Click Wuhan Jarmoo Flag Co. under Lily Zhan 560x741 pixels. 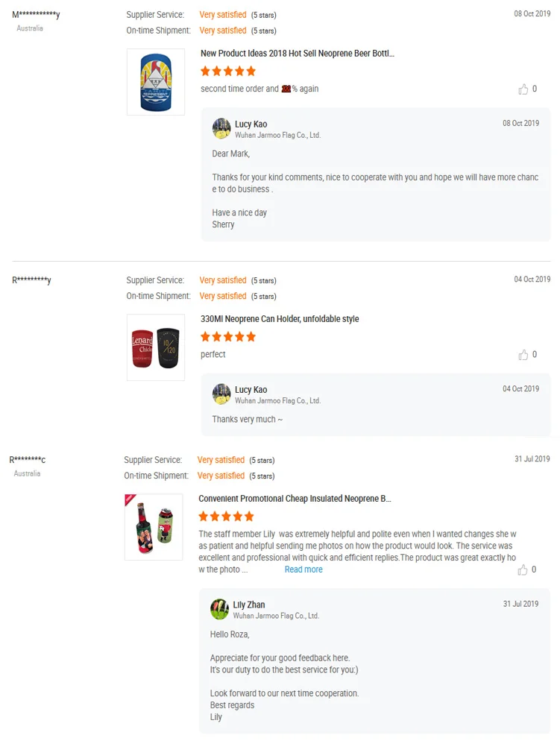276,617
